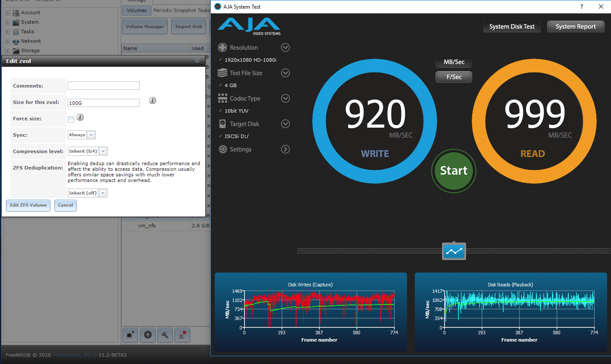Switch to the Volumes tab
The image size is (611, 364).
[x=137, y=10]
